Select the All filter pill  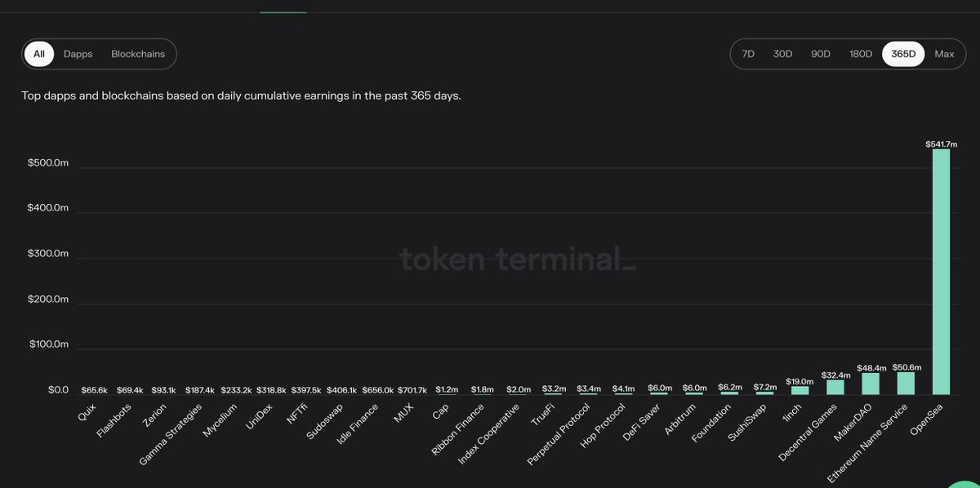pyautogui.click(x=39, y=54)
